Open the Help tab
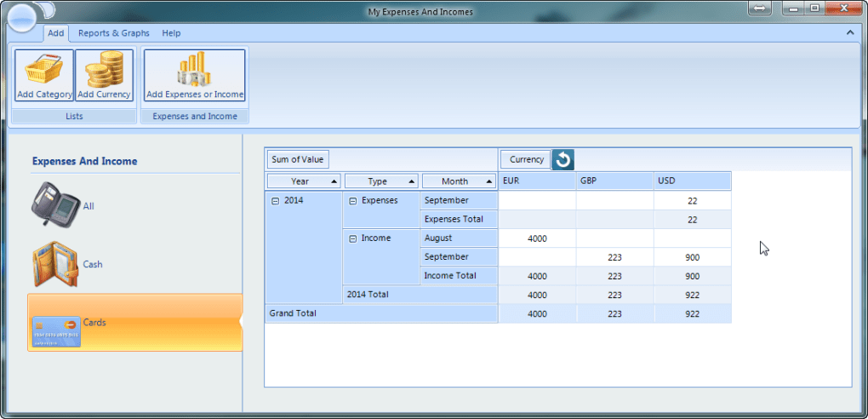Screen dimensions: 868x419 171,33
